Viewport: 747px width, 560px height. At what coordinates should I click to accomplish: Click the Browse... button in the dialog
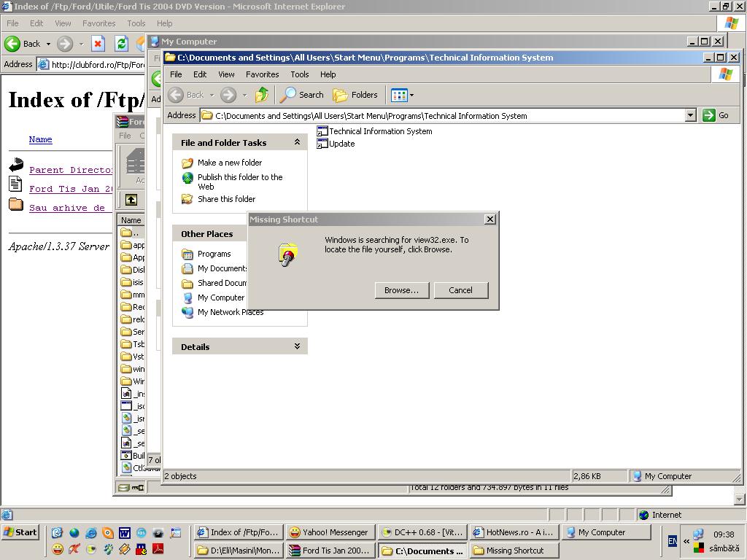[401, 290]
